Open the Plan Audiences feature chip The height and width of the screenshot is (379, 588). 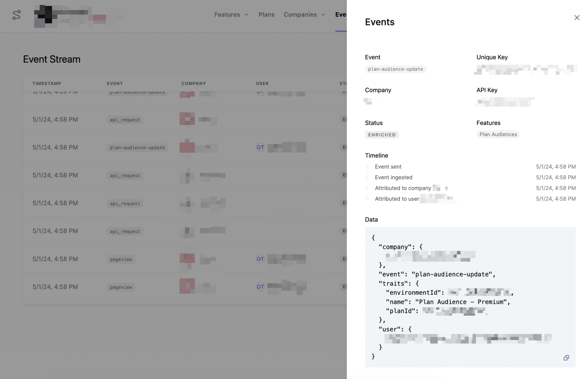(498, 135)
